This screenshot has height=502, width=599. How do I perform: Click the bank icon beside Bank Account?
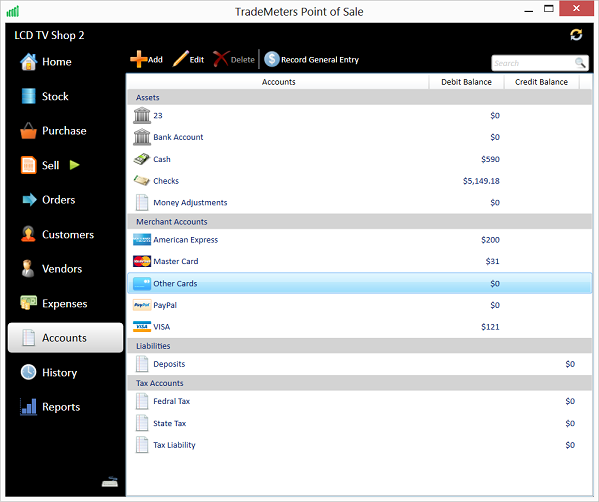click(142, 137)
